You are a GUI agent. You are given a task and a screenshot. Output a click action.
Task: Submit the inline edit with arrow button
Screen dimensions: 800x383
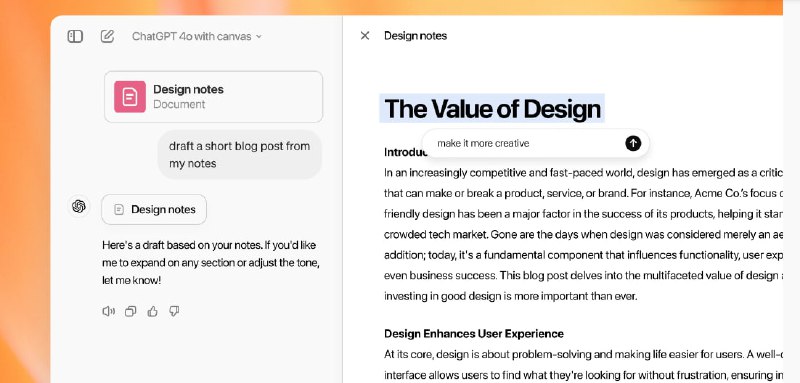click(633, 143)
